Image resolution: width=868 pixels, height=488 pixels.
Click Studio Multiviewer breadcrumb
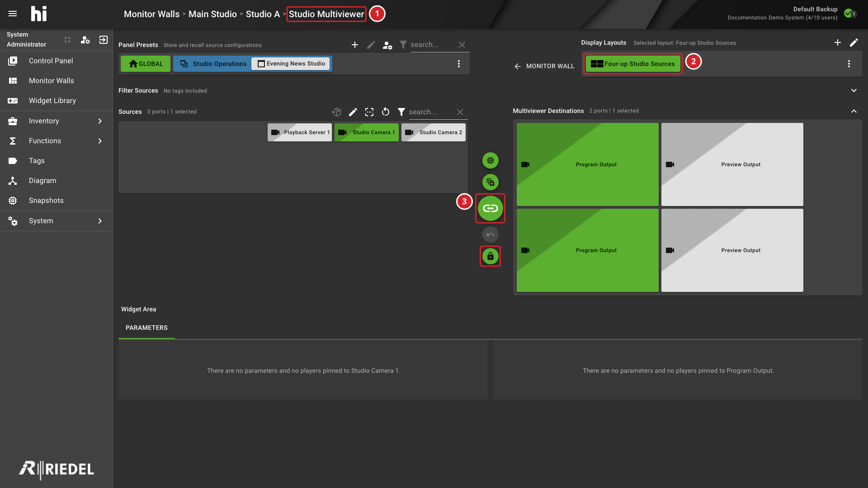pyautogui.click(x=326, y=14)
